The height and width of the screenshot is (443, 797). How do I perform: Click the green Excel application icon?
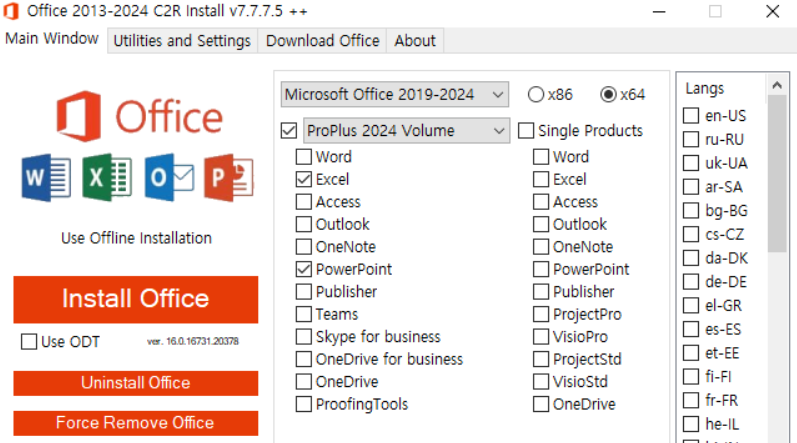[x=107, y=178]
